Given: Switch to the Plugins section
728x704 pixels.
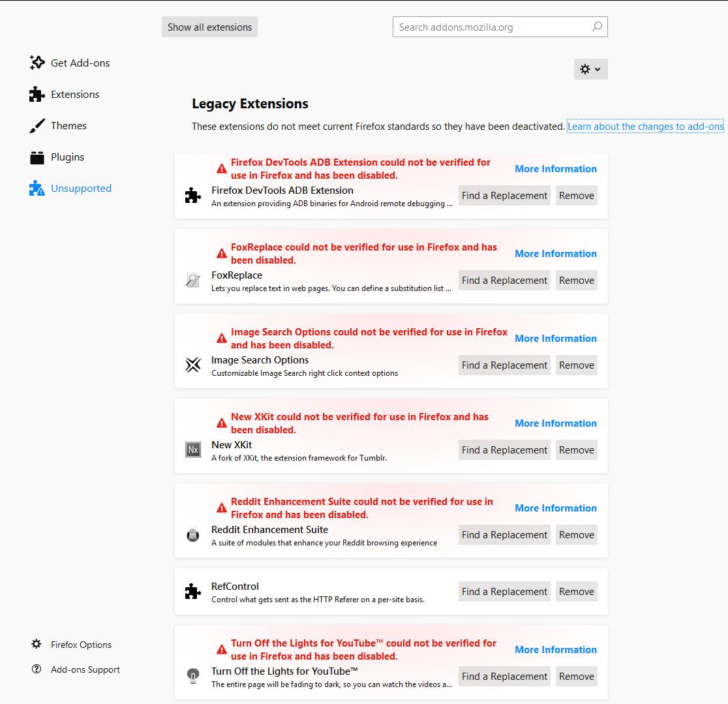Looking at the screenshot, I should 68,157.
